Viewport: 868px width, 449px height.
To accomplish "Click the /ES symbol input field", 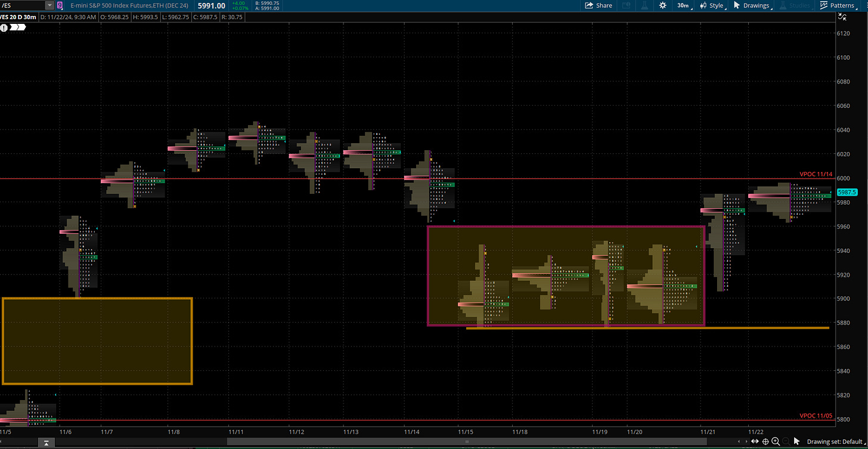I will [x=23, y=5].
